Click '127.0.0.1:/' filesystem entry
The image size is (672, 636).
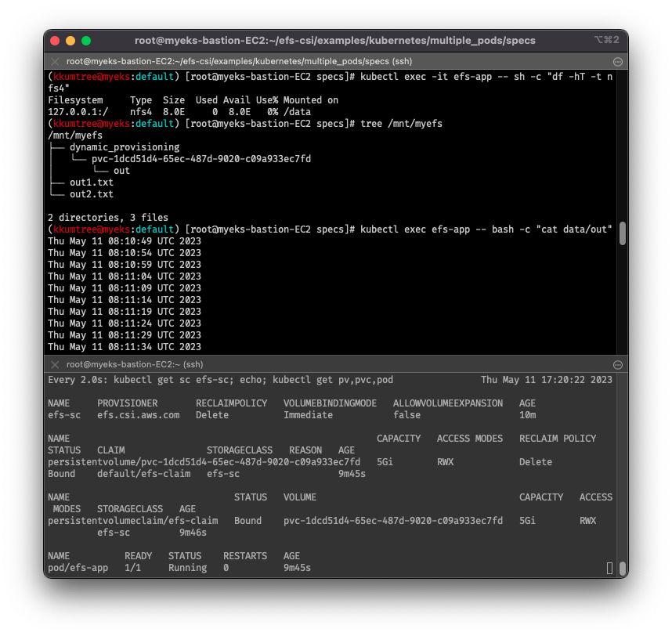click(x=78, y=112)
